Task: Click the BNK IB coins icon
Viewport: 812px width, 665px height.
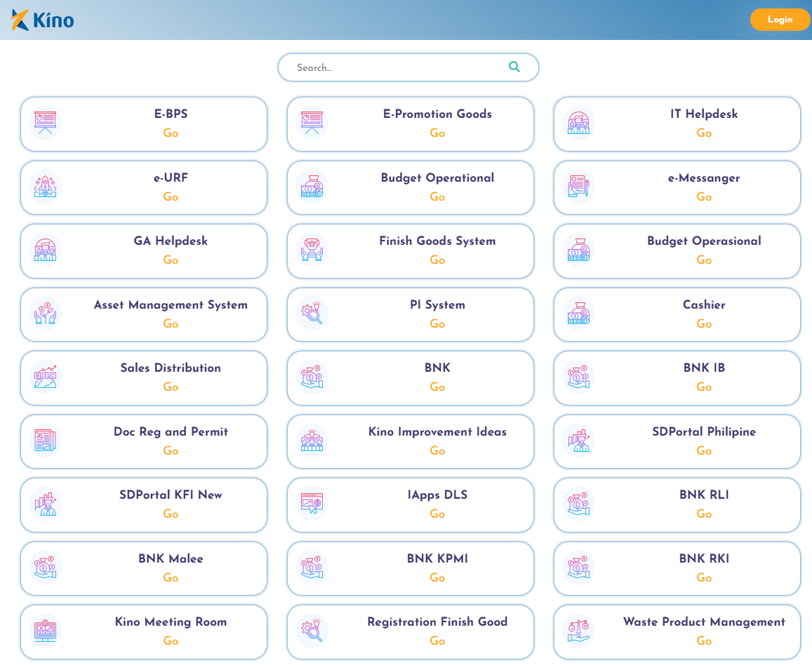Action: point(578,377)
